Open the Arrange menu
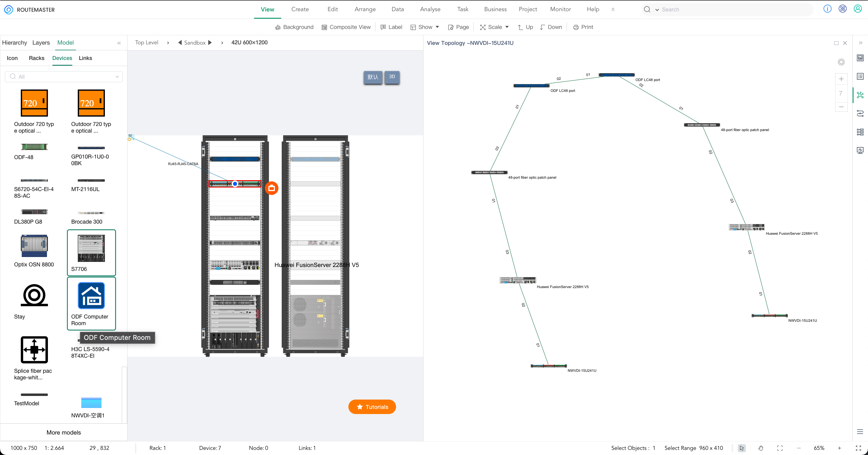Image resolution: width=868 pixels, height=455 pixels. pyautogui.click(x=365, y=9)
